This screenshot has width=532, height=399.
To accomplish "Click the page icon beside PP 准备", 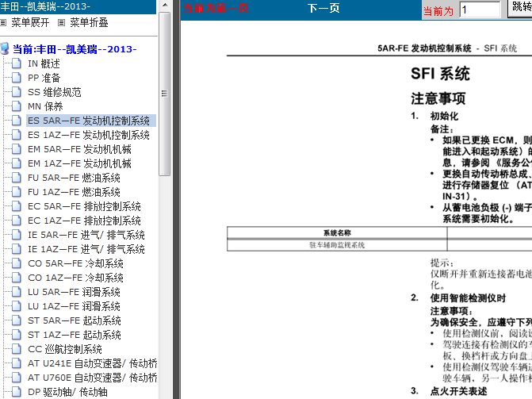I will (17, 78).
